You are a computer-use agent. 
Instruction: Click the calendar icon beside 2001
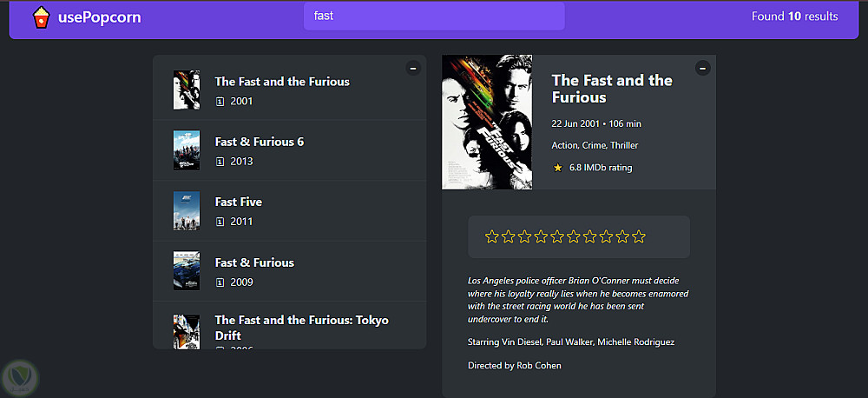[220, 102]
